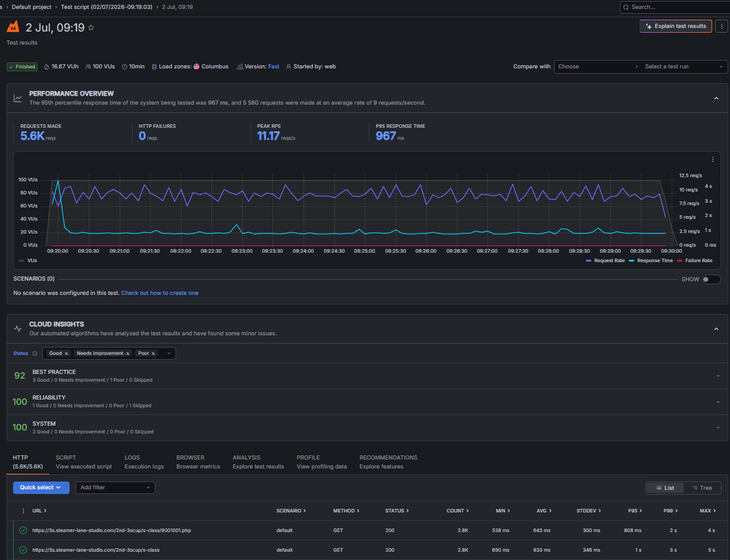Switch to List view
730x560 pixels.
coord(665,488)
